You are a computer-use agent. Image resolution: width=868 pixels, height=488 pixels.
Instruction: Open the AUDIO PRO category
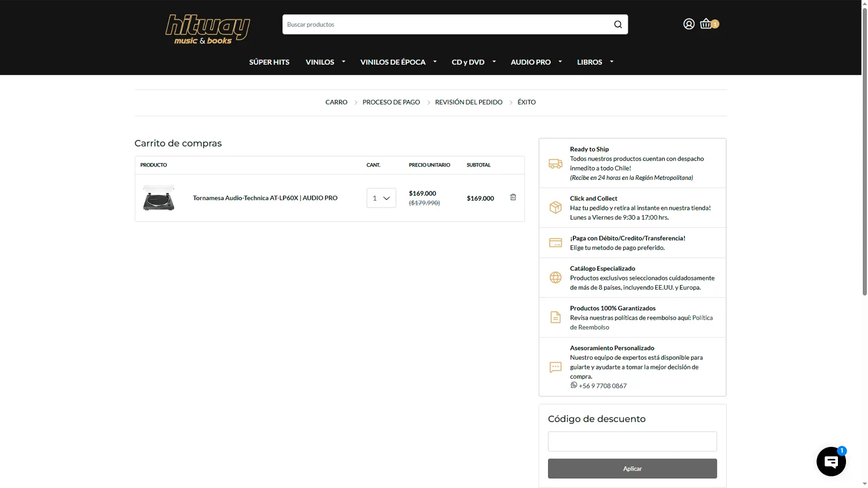tap(531, 62)
